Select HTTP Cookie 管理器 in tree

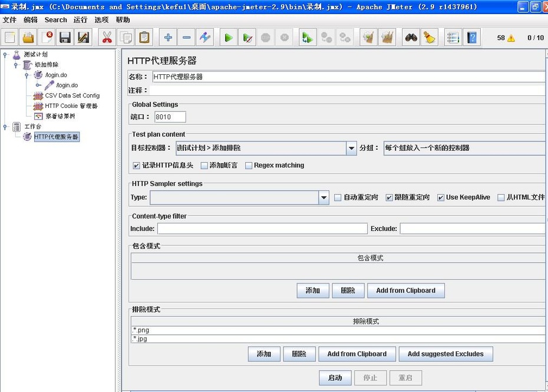(x=71, y=106)
